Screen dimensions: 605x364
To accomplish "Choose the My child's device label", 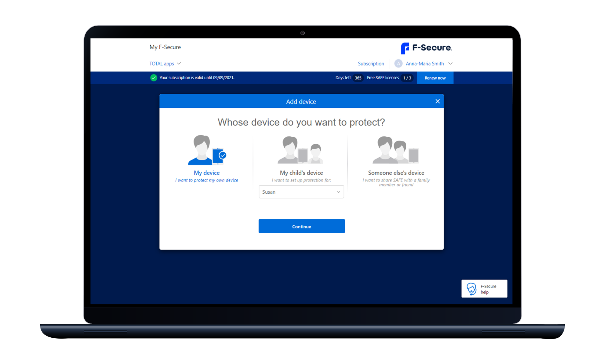I will [301, 173].
